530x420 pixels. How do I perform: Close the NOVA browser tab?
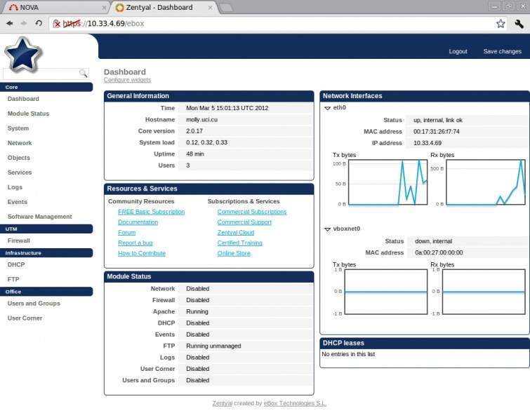point(104,8)
